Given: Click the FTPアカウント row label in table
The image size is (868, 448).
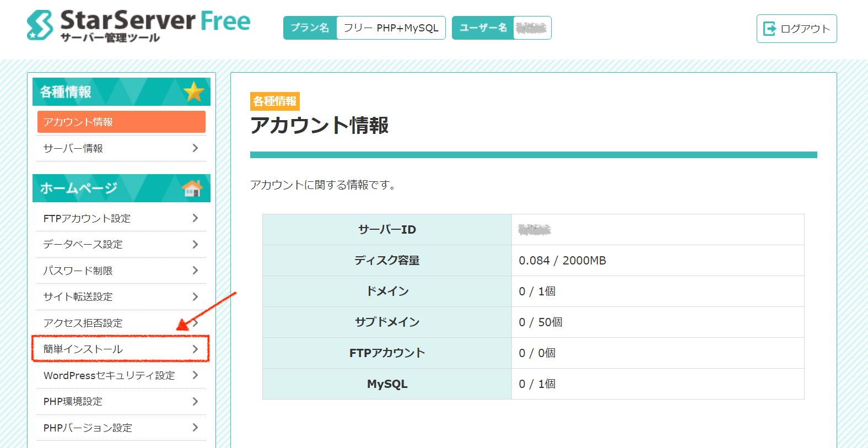Looking at the screenshot, I should coord(387,353).
